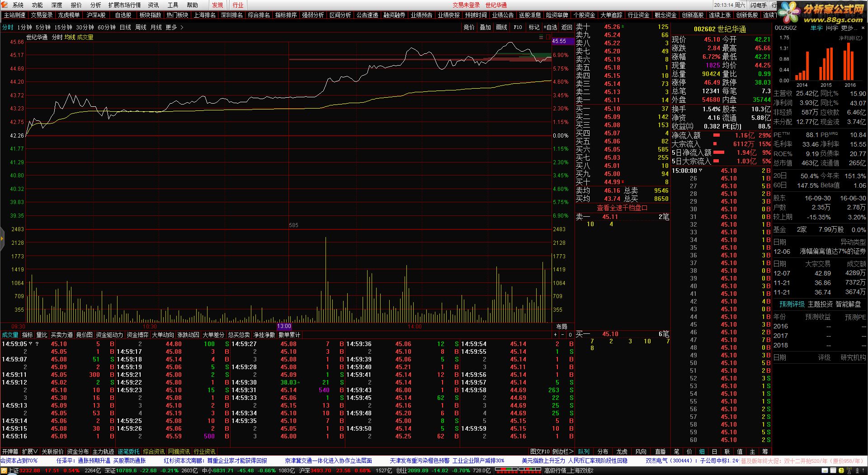Switch chart to 60分钟 period
This screenshot has width=868, height=475.
(x=107, y=27)
